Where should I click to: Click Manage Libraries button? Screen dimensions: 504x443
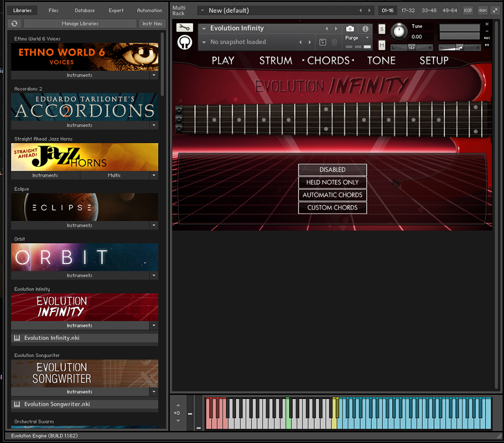pos(80,24)
